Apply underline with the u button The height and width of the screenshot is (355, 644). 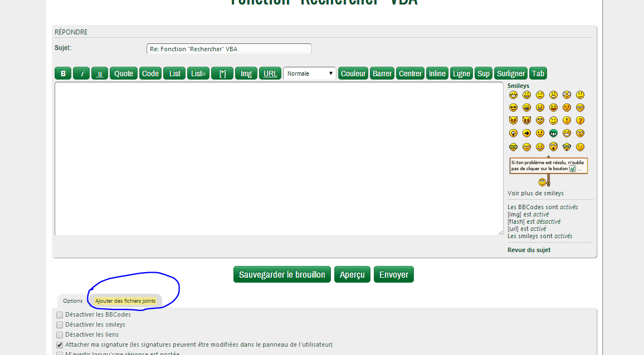pyautogui.click(x=100, y=73)
